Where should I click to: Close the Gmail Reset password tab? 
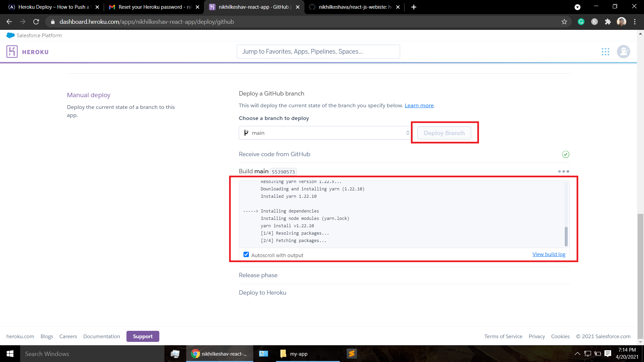pyautogui.click(x=197, y=7)
